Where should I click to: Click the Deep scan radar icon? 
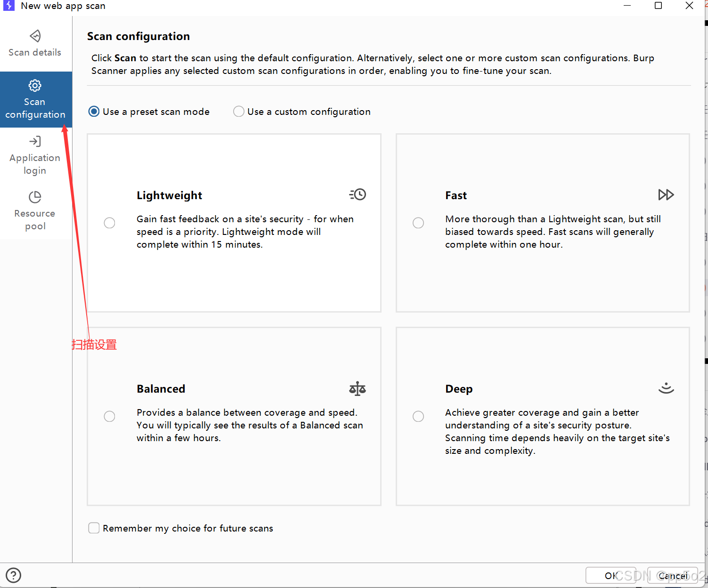tap(666, 388)
